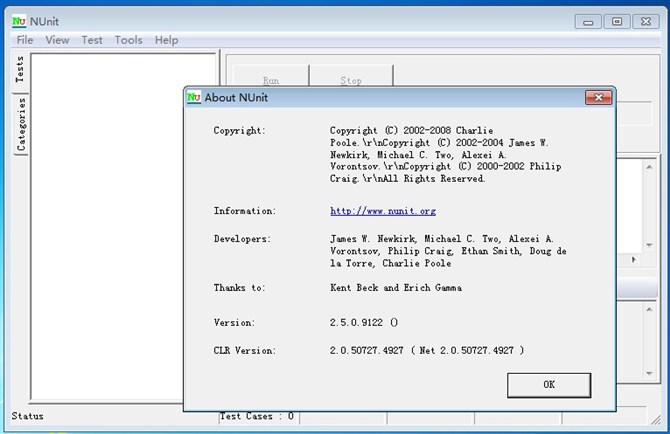Click 'Kent Beck and Erich Gamma' text

396,288
